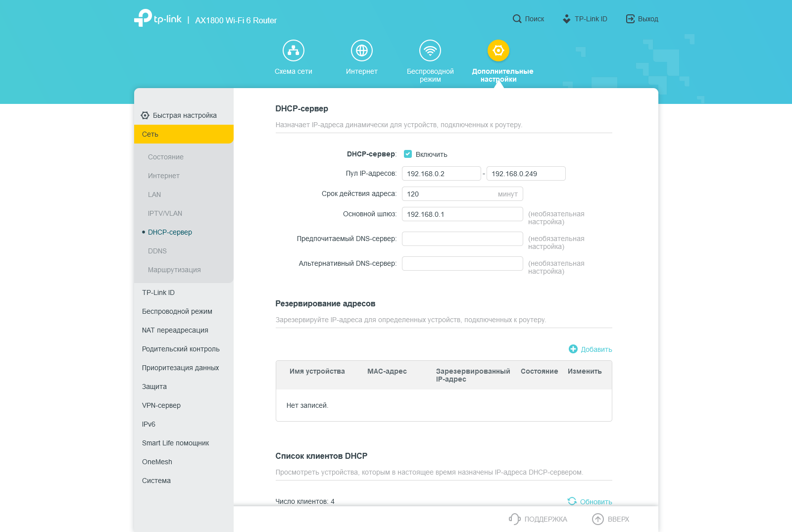The width and height of the screenshot is (792, 532).
Task: Open DDNS settings
Action: point(157,251)
